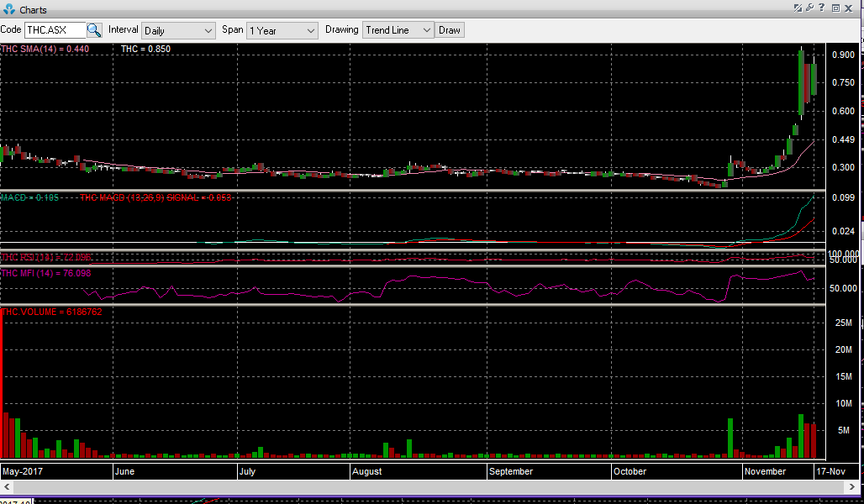The image size is (864, 504).
Task: Close the Charts panel with the X
Action: 849,8
